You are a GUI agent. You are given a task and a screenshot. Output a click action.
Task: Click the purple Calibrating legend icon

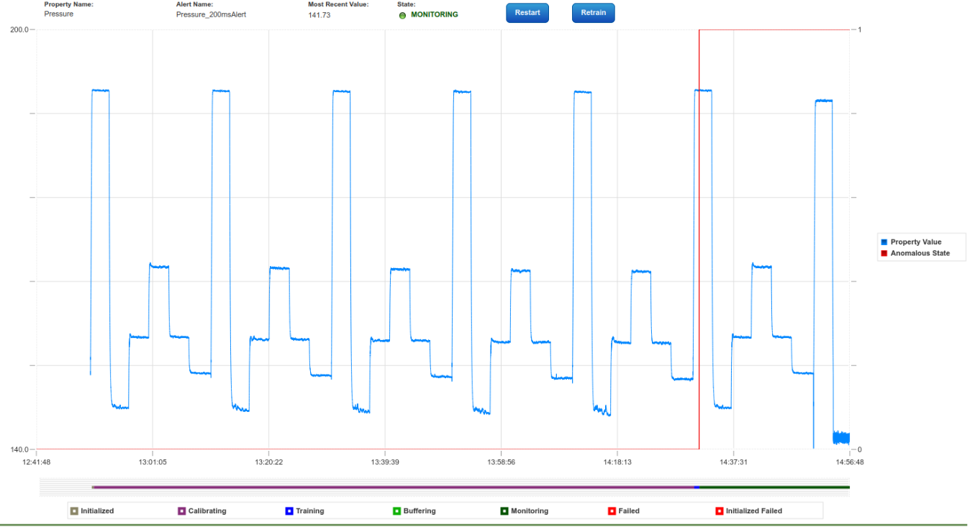183,510
